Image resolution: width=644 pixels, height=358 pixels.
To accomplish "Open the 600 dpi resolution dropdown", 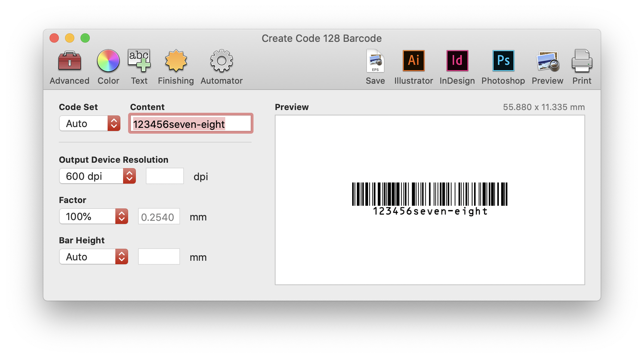I will (98, 176).
